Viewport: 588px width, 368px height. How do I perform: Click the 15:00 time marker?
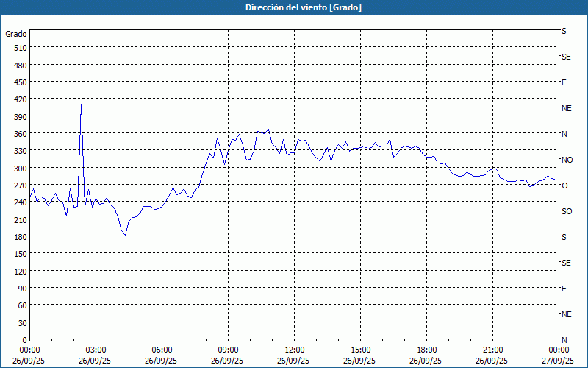360,350
